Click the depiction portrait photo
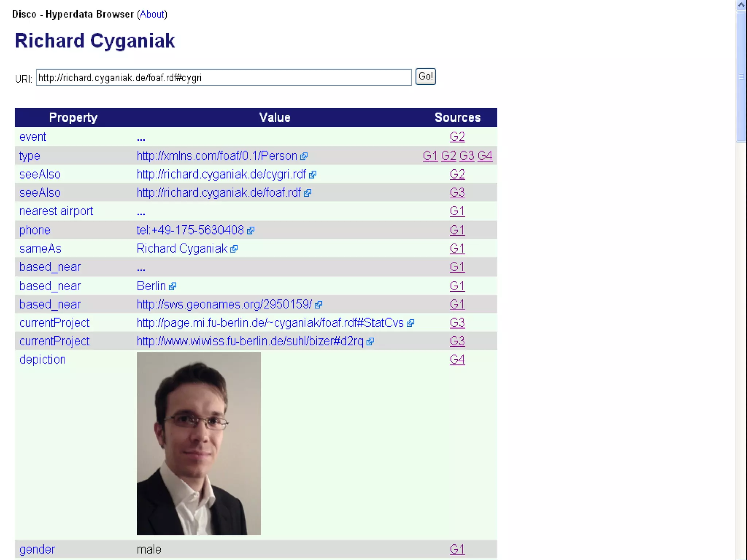This screenshot has width=747, height=560. point(199,444)
